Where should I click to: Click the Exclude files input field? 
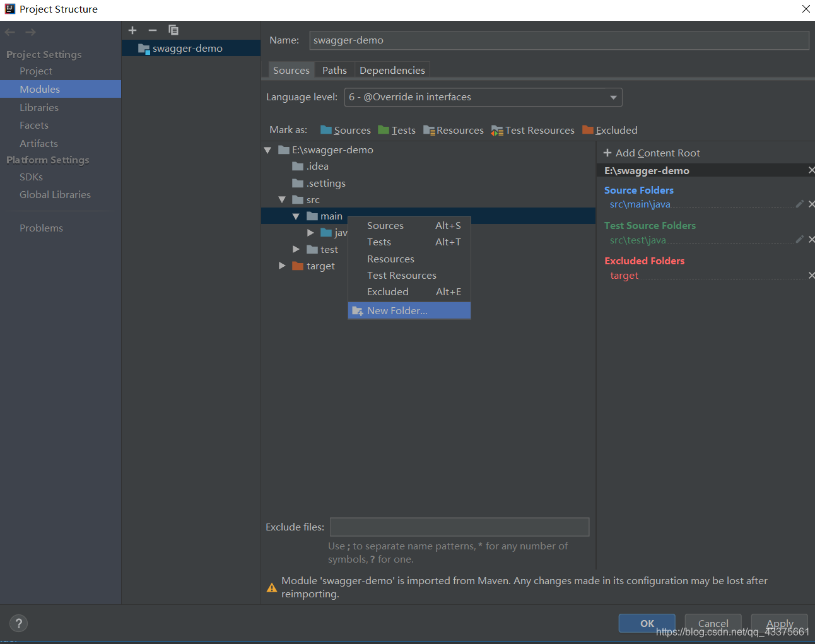click(x=459, y=527)
